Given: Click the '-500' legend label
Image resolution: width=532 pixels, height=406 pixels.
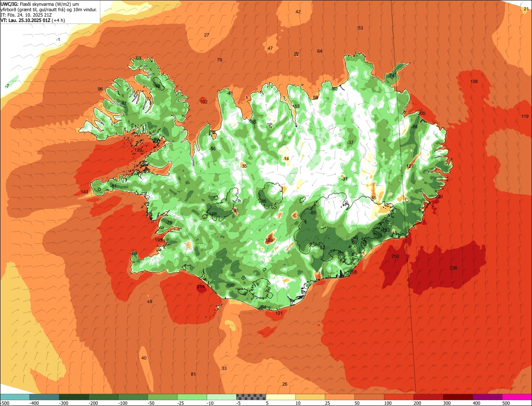Looking at the screenshot, I should click(5, 403).
